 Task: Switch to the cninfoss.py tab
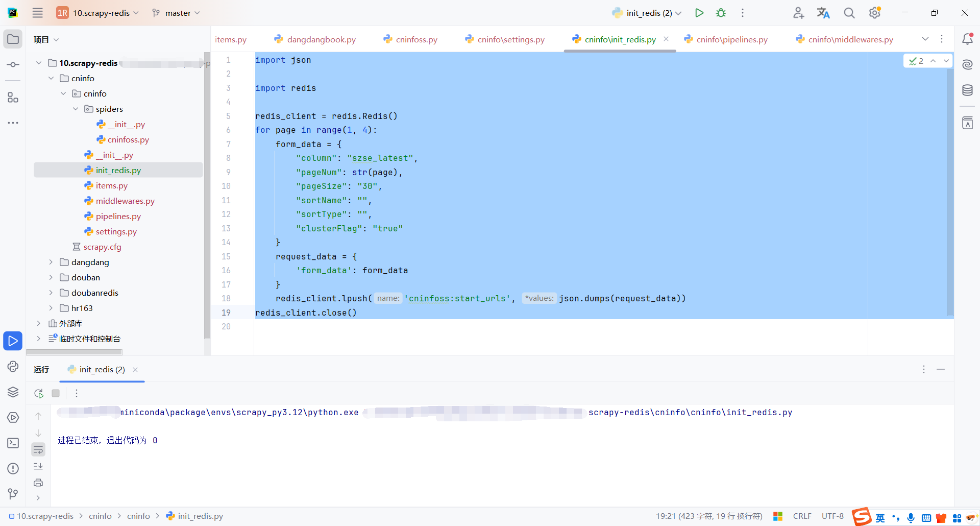[x=411, y=39]
